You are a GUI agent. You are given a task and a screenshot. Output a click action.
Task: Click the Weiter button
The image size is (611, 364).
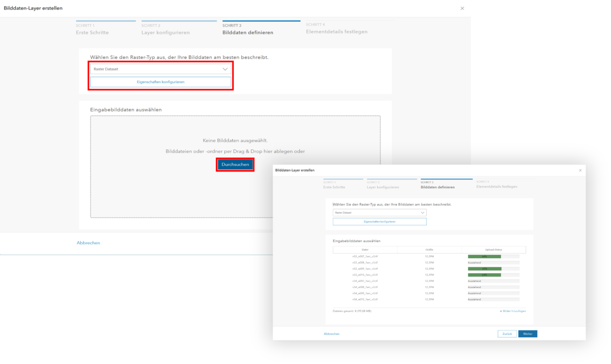pyautogui.click(x=528, y=333)
